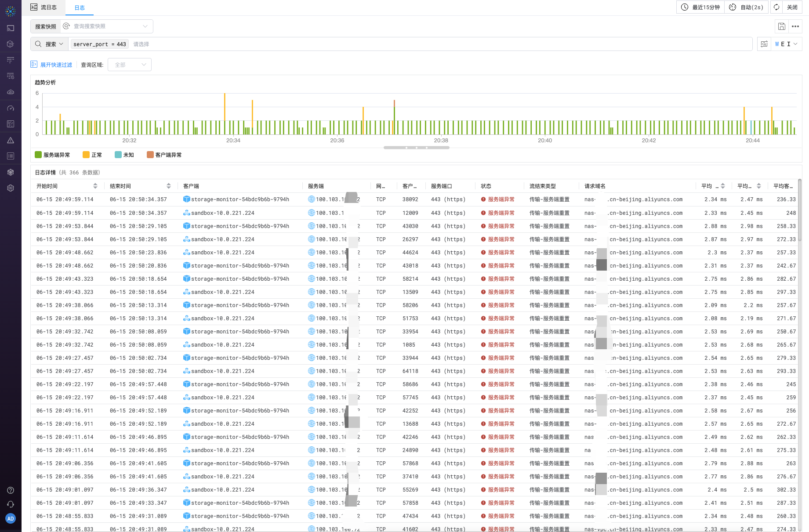Toggle 服务端异常 legend series
The height and width of the screenshot is (532, 809).
52,155
